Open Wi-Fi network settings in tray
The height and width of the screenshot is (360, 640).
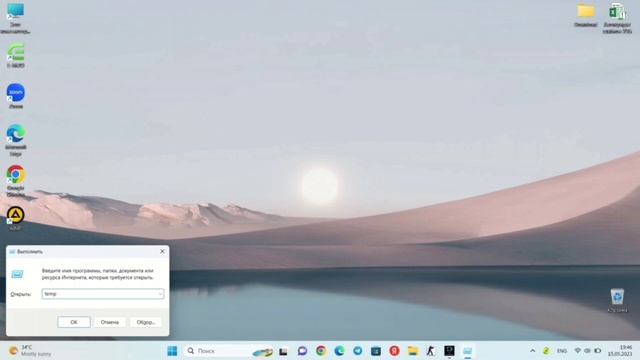(578, 351)
